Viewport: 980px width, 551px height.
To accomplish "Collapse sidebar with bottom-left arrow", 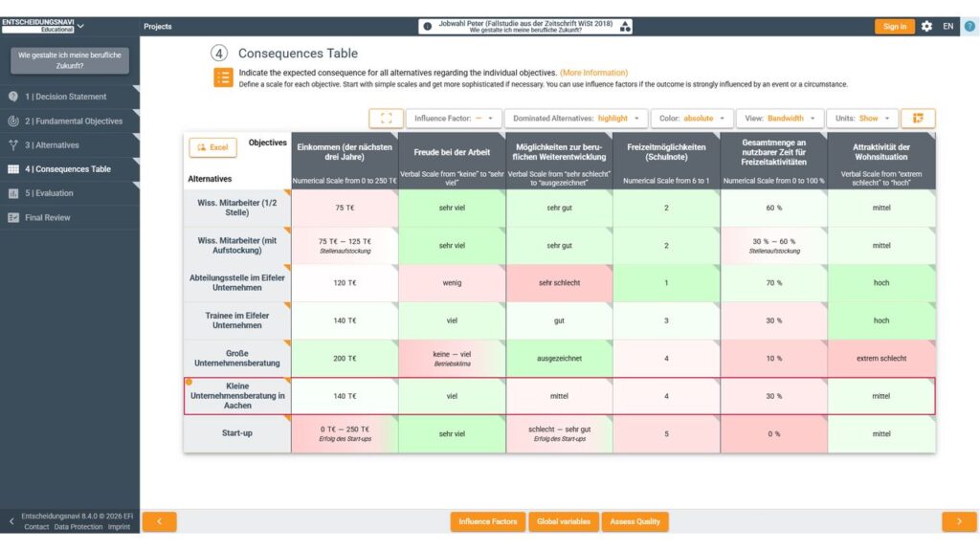I will (x=11, y=521).
